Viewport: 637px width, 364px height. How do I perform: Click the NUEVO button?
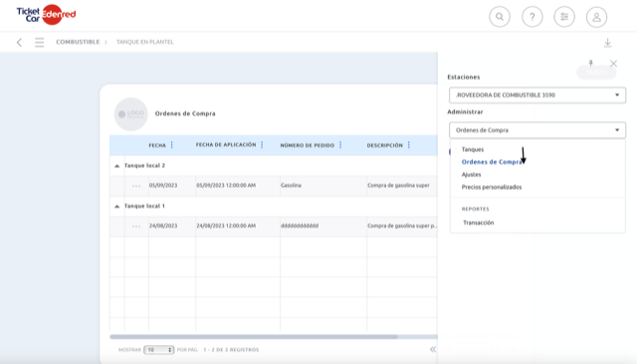(x=596, y=72)
